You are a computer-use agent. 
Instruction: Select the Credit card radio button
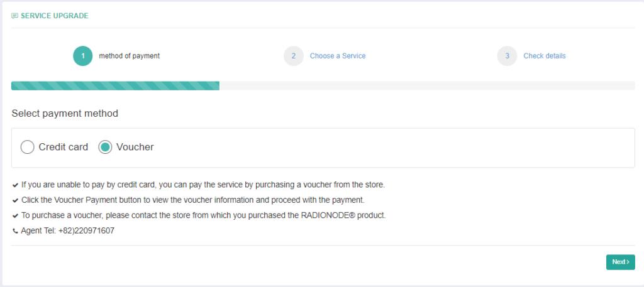27,147
